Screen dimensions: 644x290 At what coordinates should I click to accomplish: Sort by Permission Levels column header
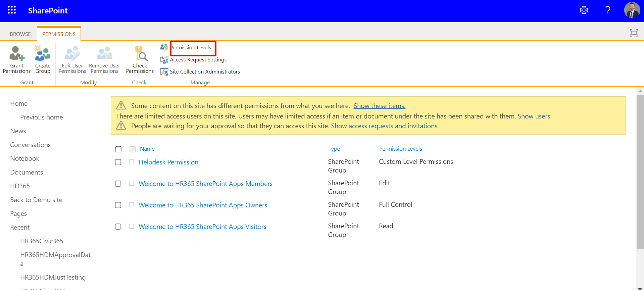click(401, 149)
